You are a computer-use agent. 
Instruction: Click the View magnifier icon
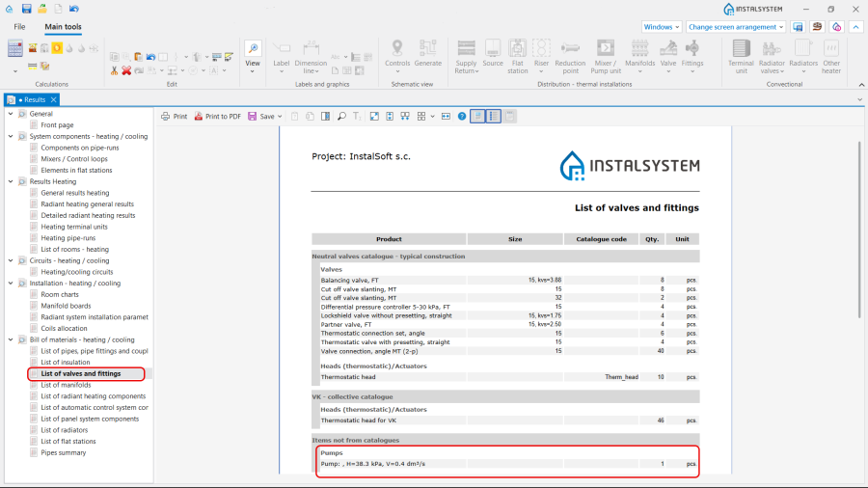[x=253, y=48]
